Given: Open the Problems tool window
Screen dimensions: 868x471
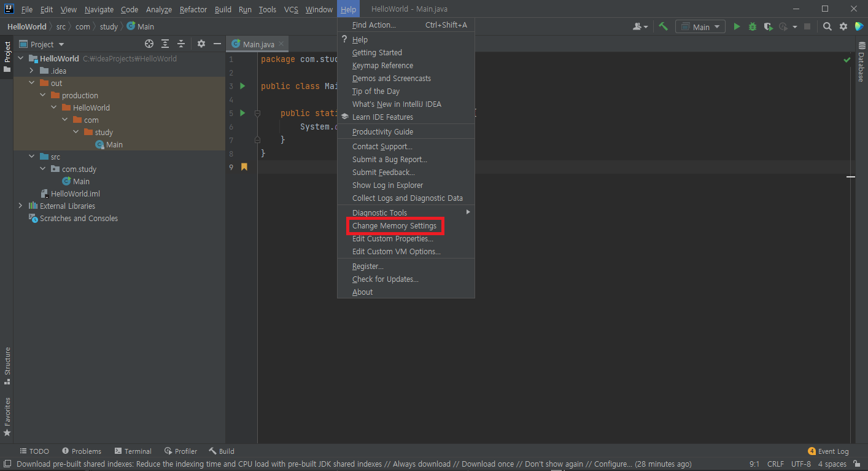Looking at the screenshot, I should [82, 451].
